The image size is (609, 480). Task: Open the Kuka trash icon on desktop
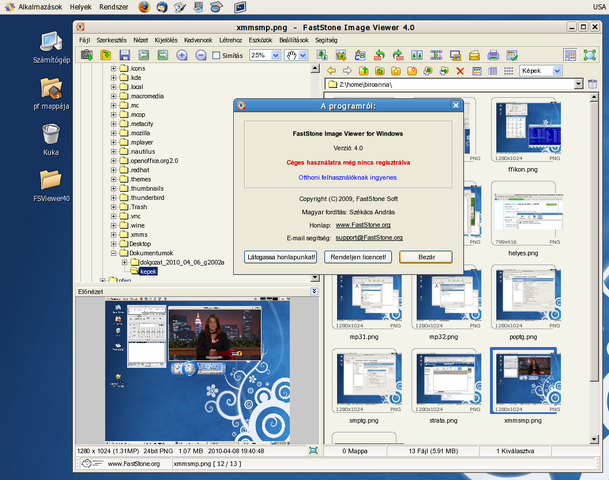click(51, 133)
